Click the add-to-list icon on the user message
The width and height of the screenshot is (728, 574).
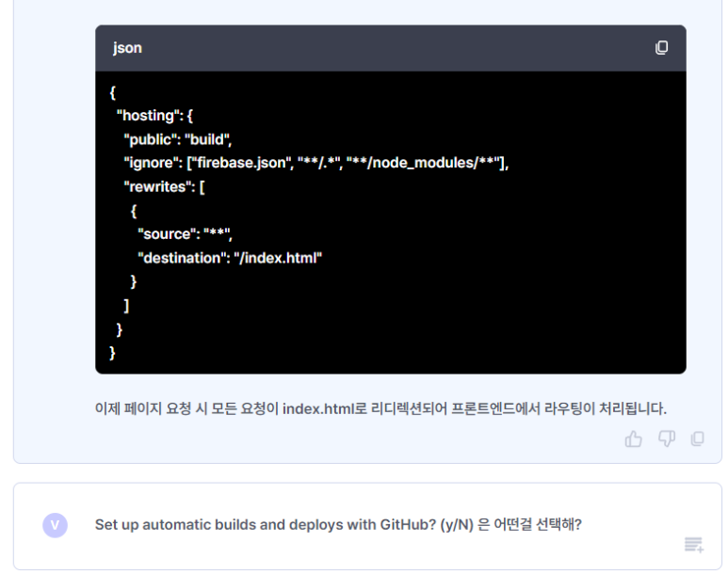[694, 544]
